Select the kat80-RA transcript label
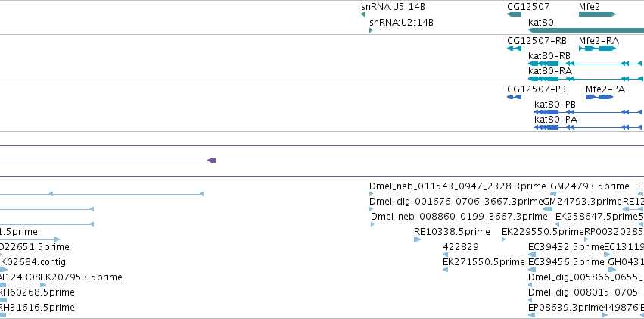 (x=550, y=70)
